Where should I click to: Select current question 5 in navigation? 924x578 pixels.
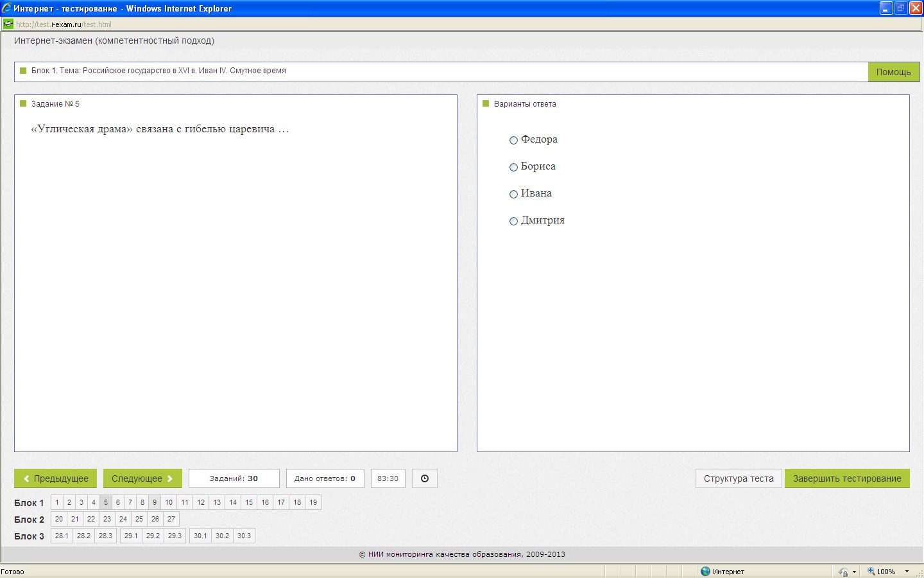106,502
